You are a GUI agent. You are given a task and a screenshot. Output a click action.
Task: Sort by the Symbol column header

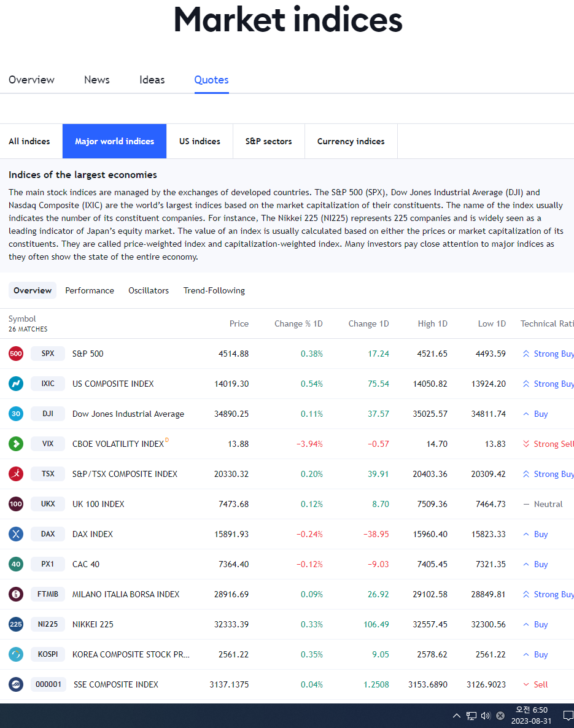(x=22, y=319)
